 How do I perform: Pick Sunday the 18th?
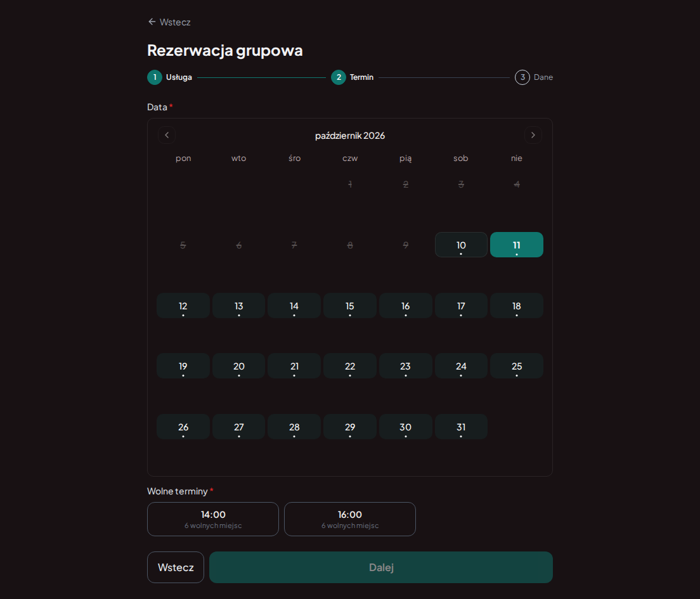[x=517, y=306]
